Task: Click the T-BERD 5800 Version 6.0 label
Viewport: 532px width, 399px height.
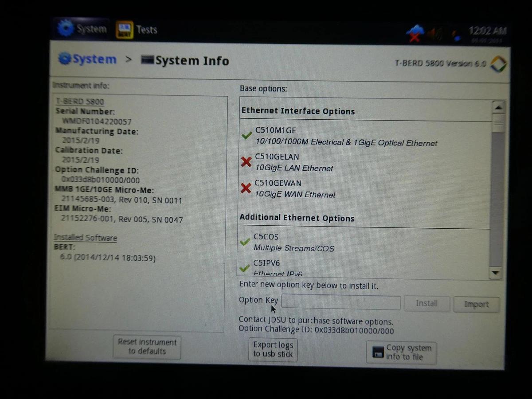Action: (440, 63)
